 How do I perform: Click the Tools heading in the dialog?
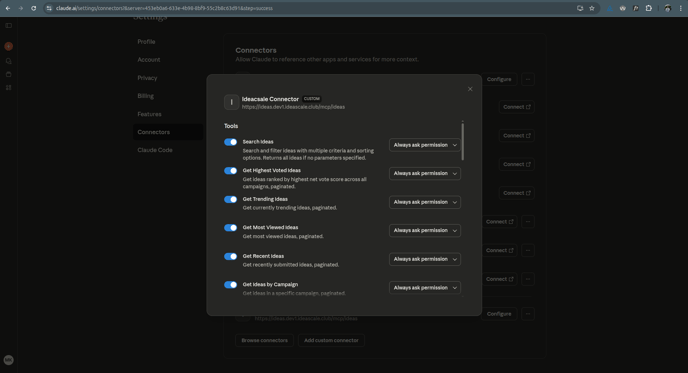click(231, 126)
